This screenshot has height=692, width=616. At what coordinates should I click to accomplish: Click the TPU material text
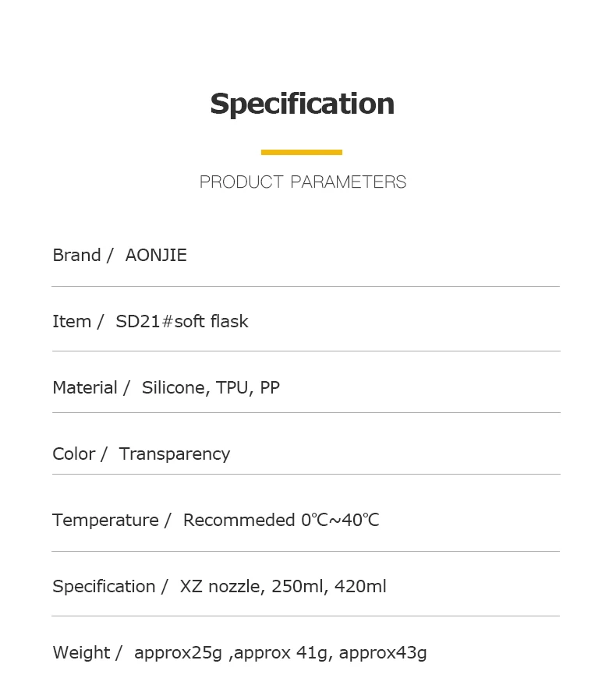[x=232, y=388]
